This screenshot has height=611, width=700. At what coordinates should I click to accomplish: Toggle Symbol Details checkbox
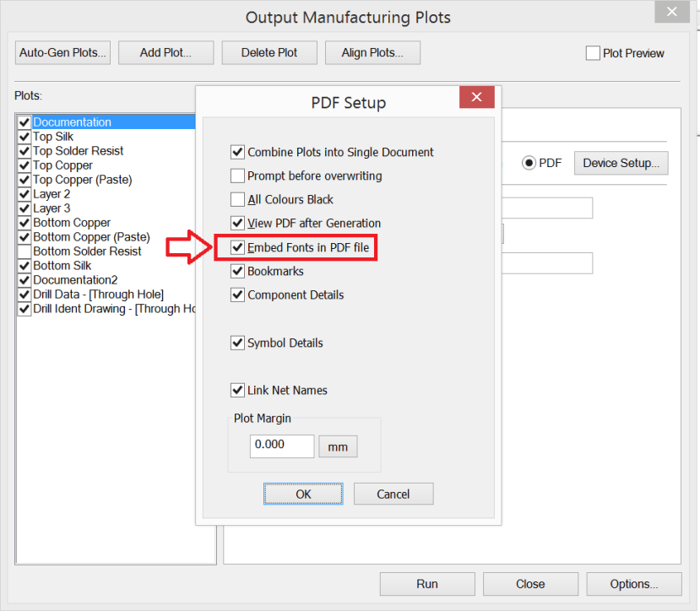pos(237,343)
